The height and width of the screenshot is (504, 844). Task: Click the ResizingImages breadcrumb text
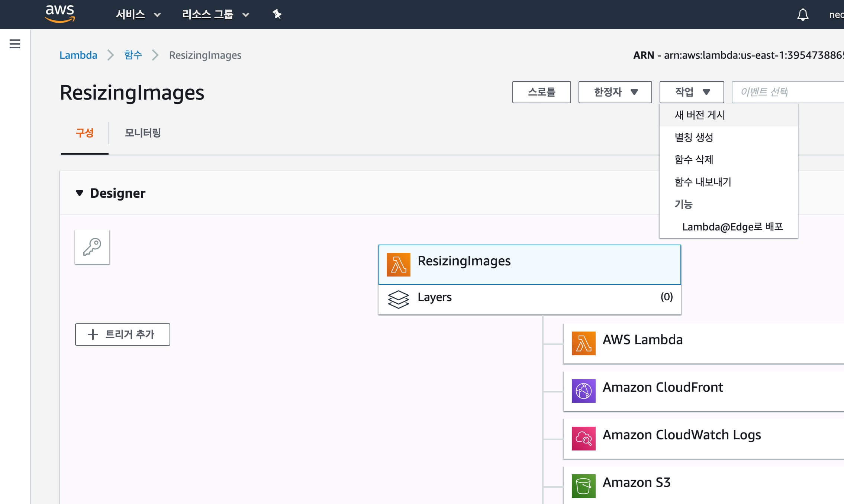[205, 55]
